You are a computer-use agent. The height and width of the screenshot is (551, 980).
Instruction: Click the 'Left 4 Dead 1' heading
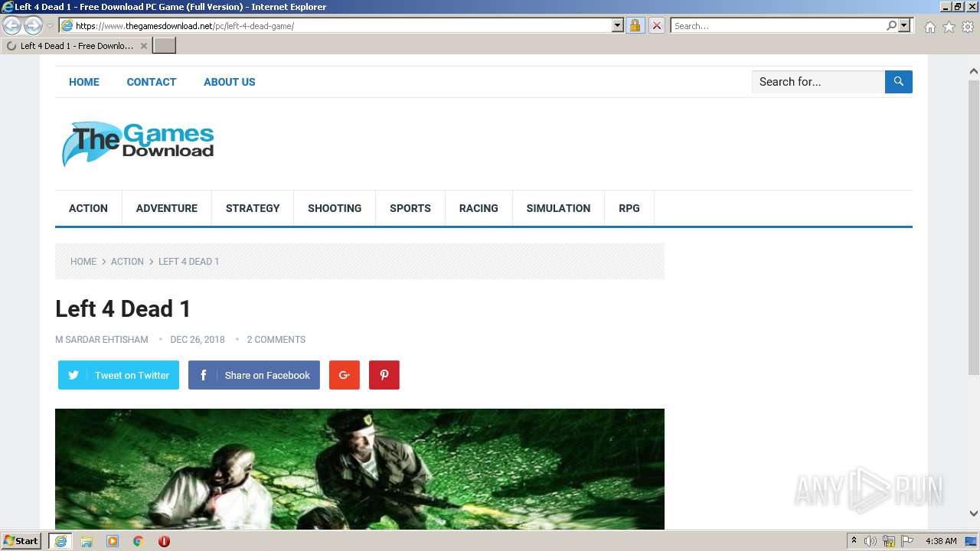click(x=123, y=309)
